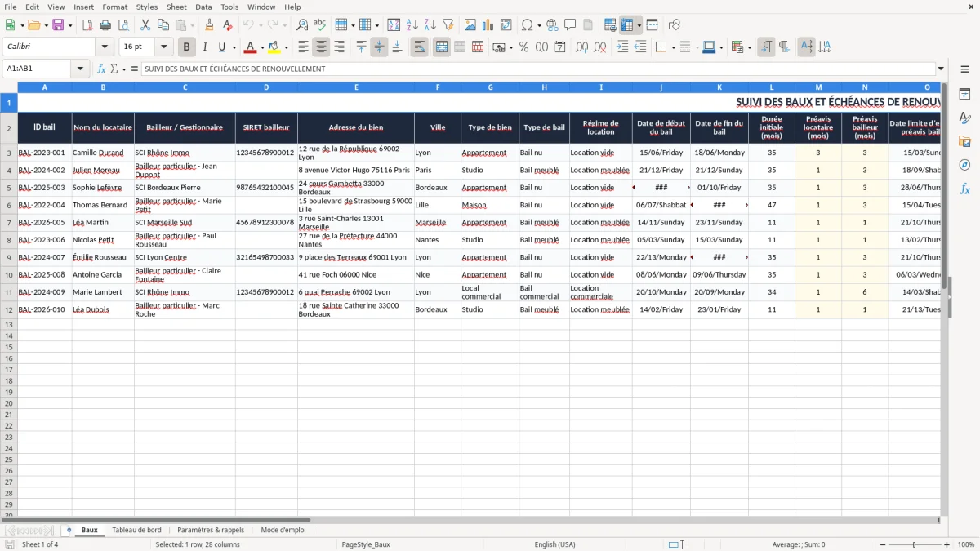Click the Clear Direct Formatting icon

click(227, 25)
